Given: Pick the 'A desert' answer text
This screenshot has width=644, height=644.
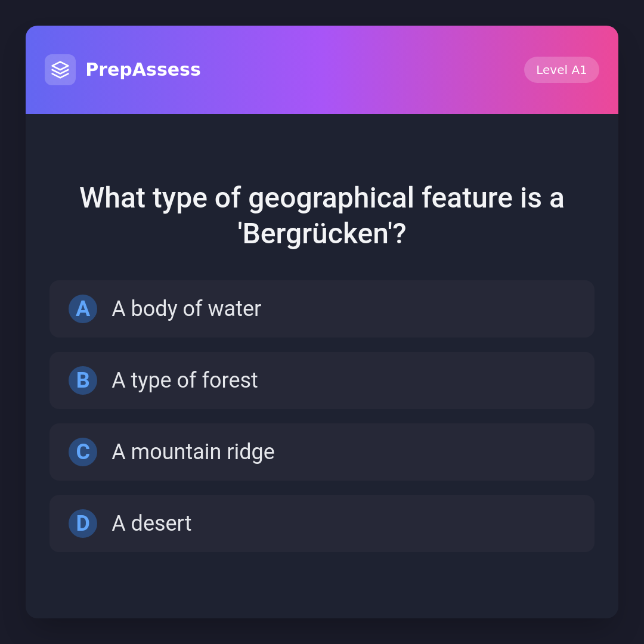Looking at the screenshot, I should click(151, 524).
